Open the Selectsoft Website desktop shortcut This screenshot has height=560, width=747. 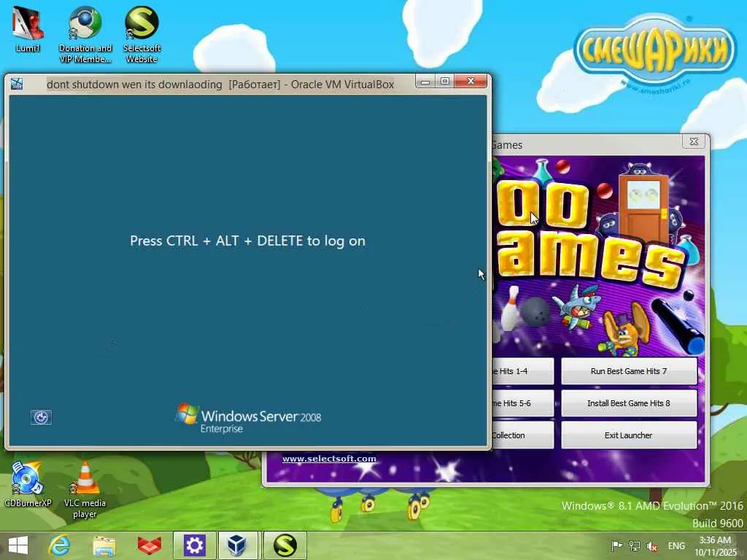[142, 34]
